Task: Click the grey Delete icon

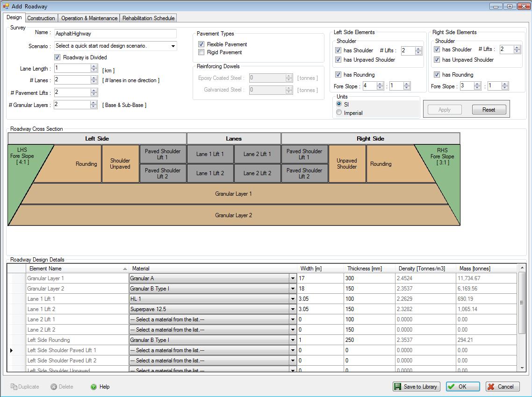Action: click(54, 387)
